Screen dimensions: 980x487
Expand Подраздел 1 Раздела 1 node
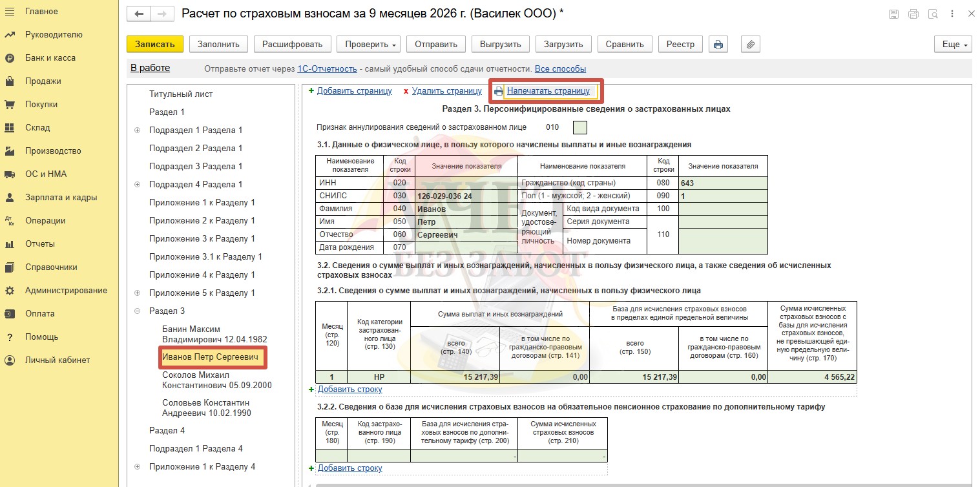tap(137, 130)
